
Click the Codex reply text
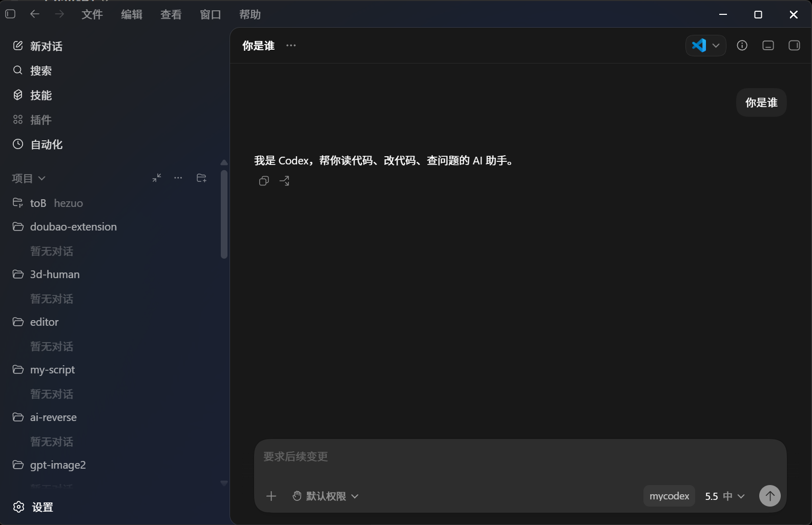pos(384,161)
